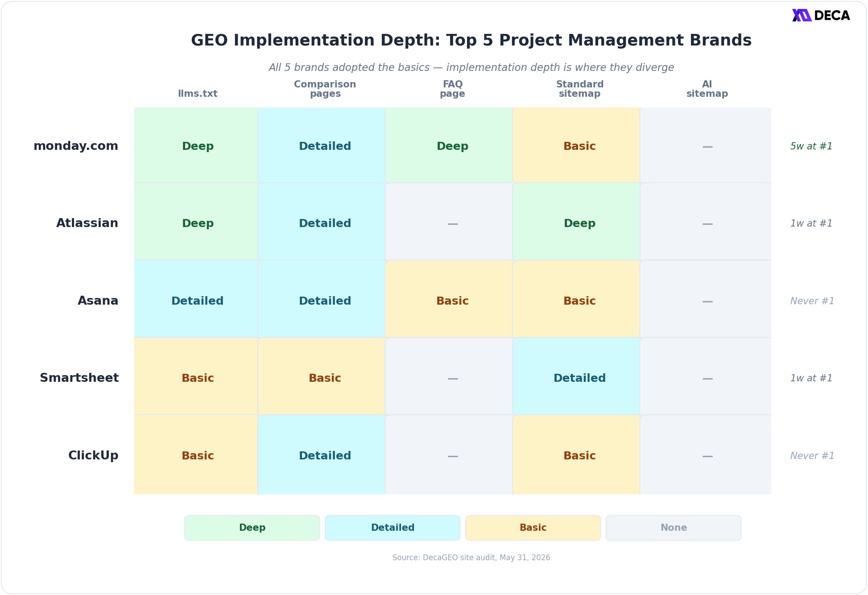Click Smartsheet's Comparison pages Basic cell
This screenshot has width=868, height=595.
click(322, 376)
